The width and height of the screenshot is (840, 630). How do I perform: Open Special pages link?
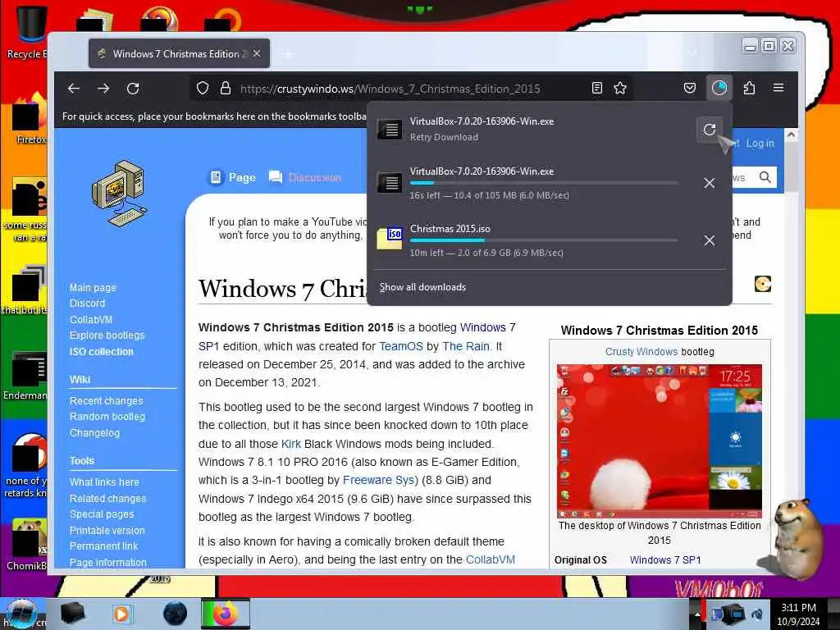click(102, 514)
